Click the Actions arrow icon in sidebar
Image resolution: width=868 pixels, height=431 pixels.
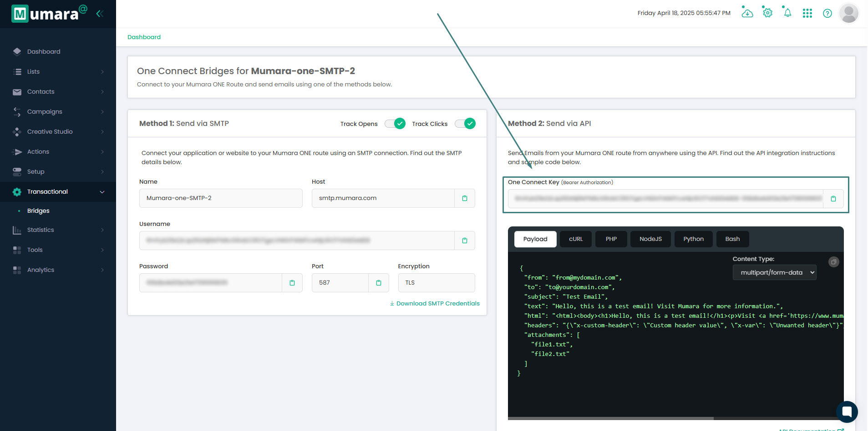17,152
